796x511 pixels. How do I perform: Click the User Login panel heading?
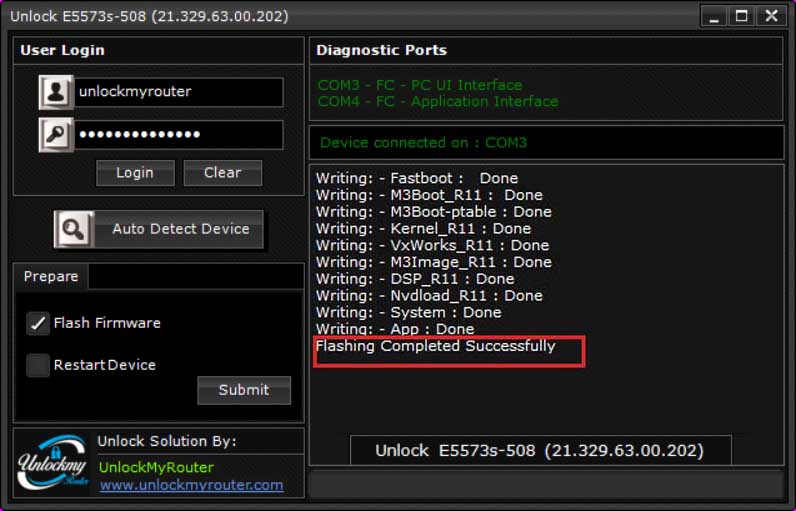coord(62,50)
